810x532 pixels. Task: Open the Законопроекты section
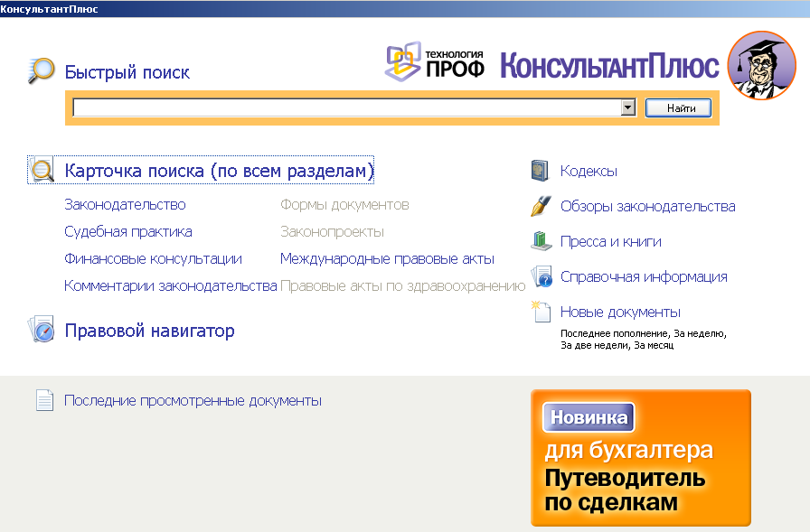pos(332,232)
